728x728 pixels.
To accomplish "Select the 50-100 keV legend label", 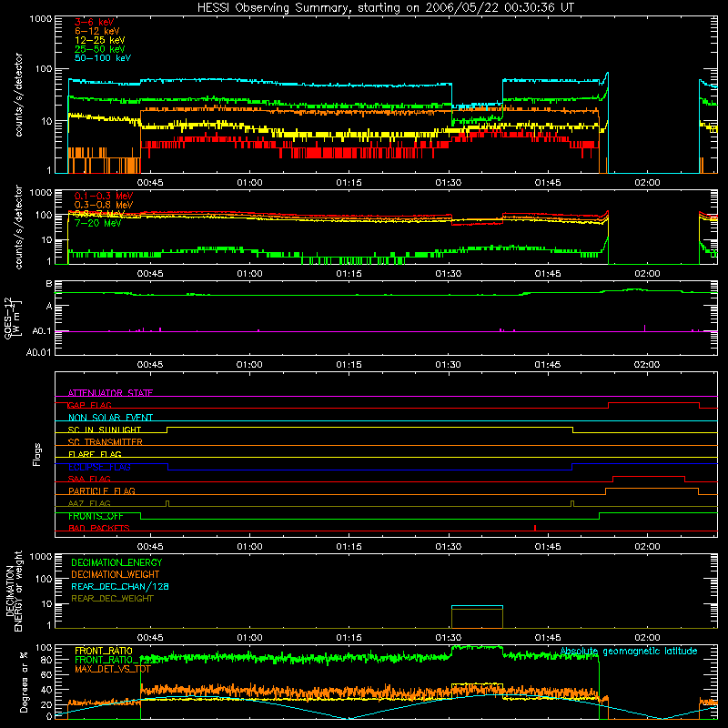I will coord(103,58).
